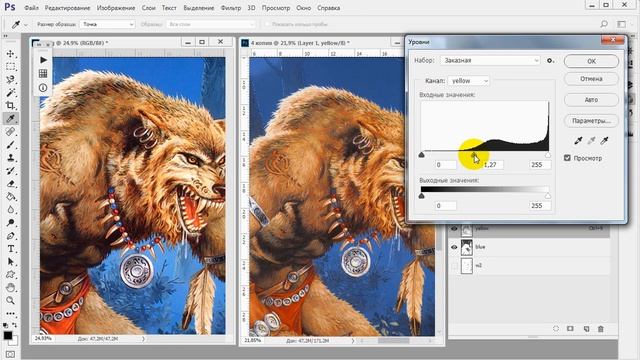Click the black point eyedropper in Levels

click(578, 141)
